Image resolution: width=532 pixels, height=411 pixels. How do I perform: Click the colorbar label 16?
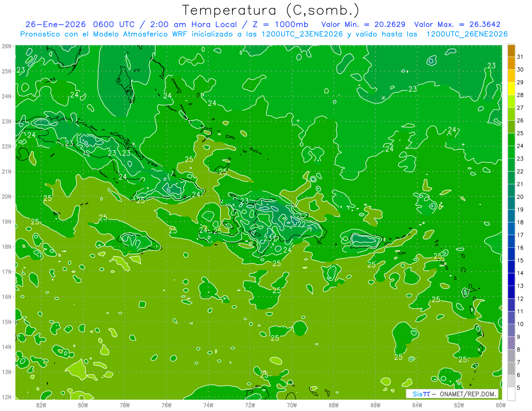tap(520, 247)
